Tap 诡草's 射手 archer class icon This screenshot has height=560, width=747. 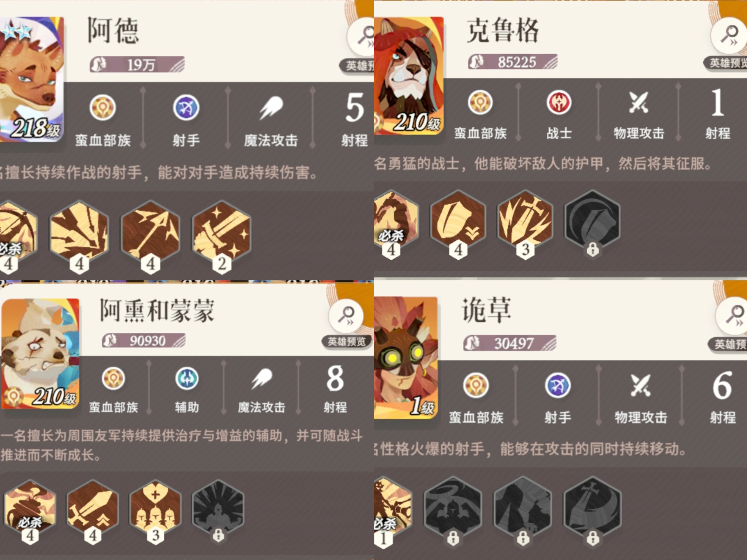point(558,385)
